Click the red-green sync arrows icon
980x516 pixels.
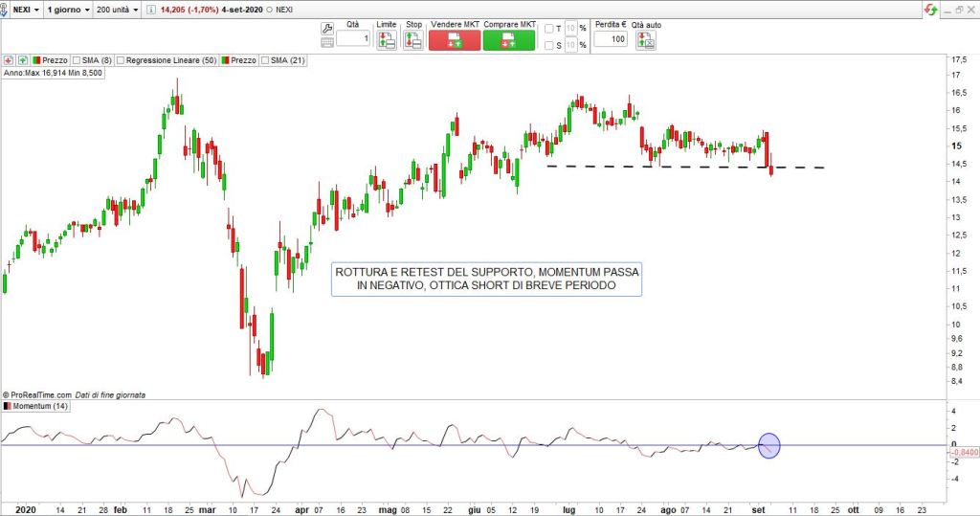[x=929, y=9]
